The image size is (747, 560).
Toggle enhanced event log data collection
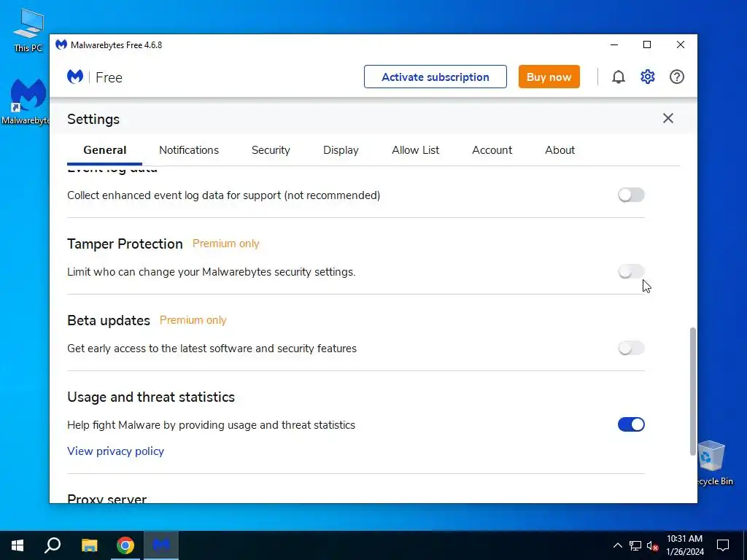click(x=631, y=195)
